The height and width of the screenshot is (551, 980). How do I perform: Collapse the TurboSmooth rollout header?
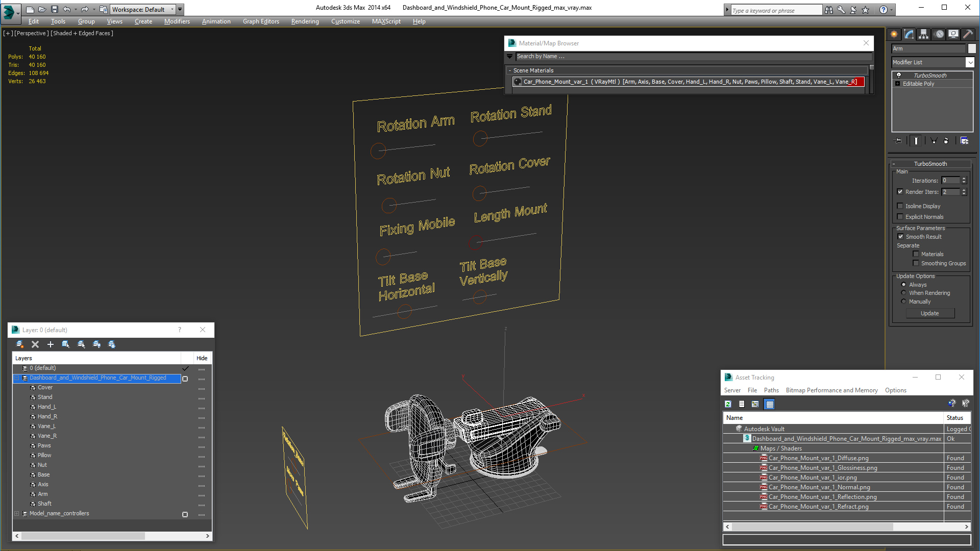[x=930, y=164]
